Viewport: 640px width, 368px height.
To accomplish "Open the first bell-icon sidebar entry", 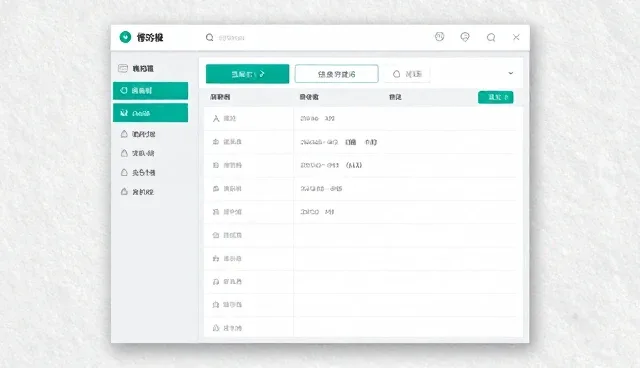I will click(x=138, y=134).
